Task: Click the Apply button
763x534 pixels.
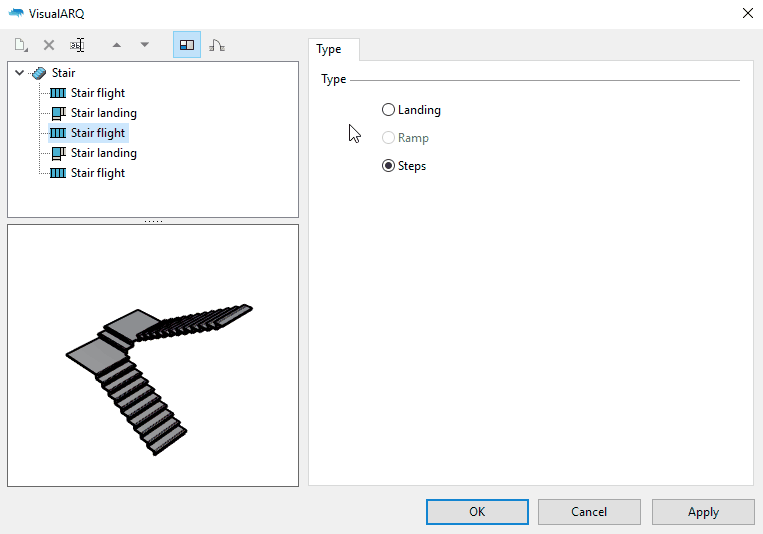Action: click(x=703, y=512)
